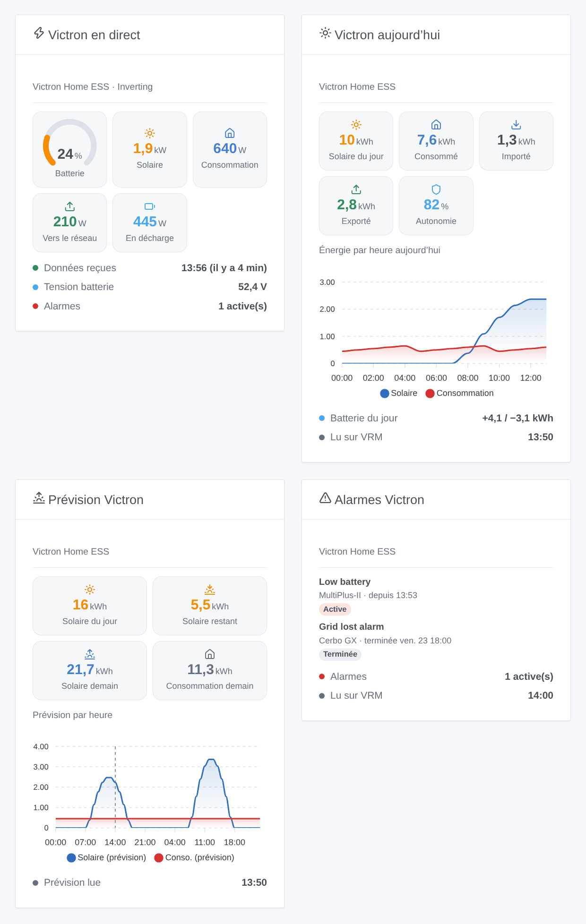Toggle Conso. (prévision) legend entry
Viewport: 586px width, 924px height.
coord(194,857)
